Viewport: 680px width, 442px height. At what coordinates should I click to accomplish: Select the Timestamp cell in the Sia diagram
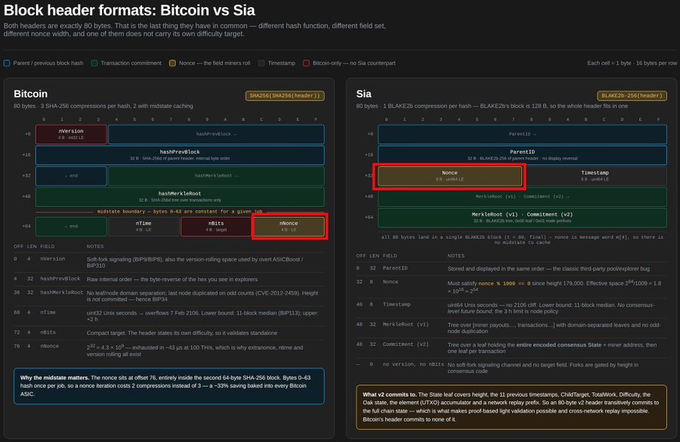click(595, 176)
